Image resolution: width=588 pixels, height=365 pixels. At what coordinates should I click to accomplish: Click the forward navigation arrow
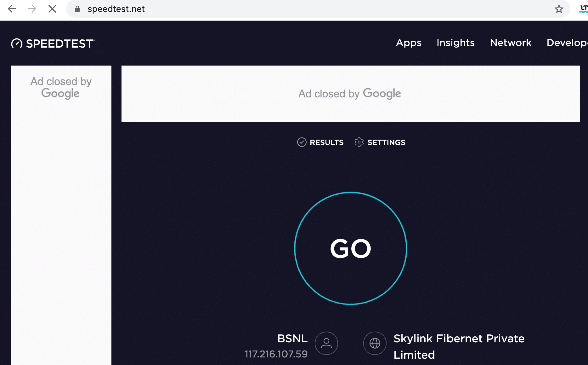pos(32,9)
